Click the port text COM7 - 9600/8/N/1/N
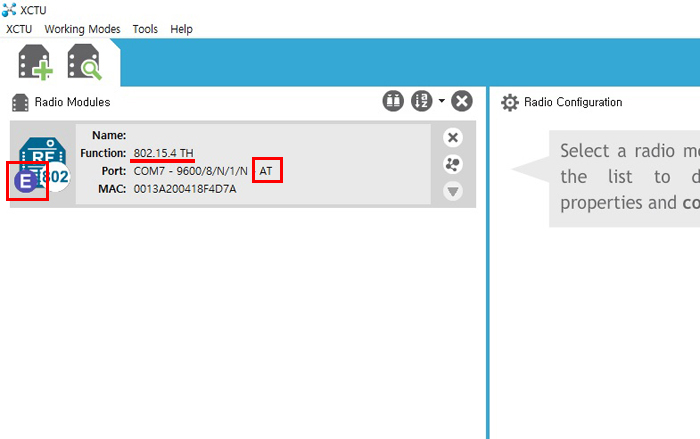The height and width of the screenshot is (439, 700). [191, 171]
